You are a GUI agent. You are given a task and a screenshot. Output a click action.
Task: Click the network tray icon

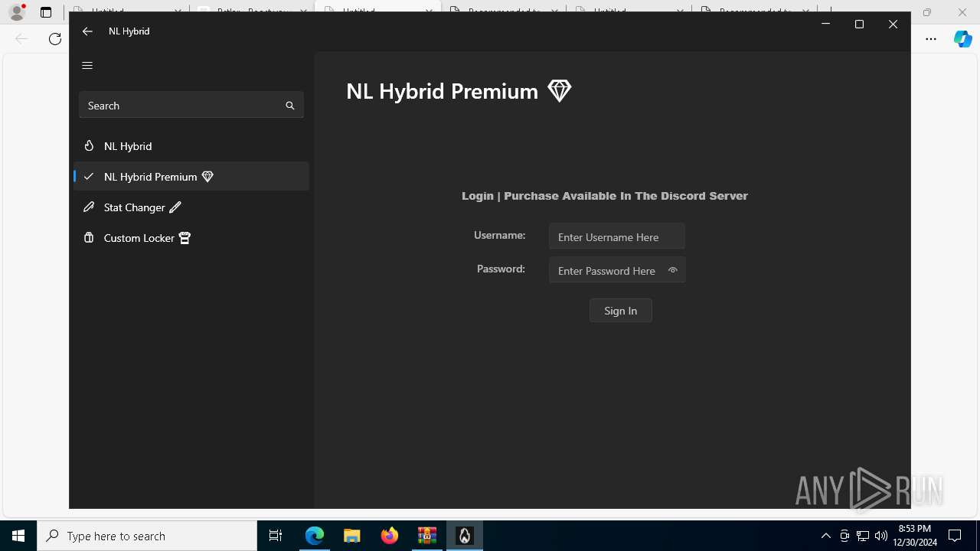863,536
